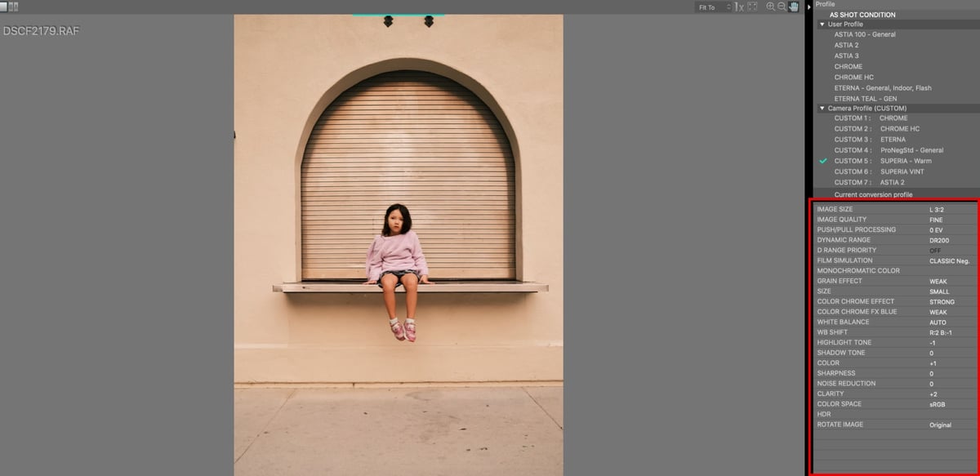
Task: Open the Profile panel tab
Action: tap(826, 3)
